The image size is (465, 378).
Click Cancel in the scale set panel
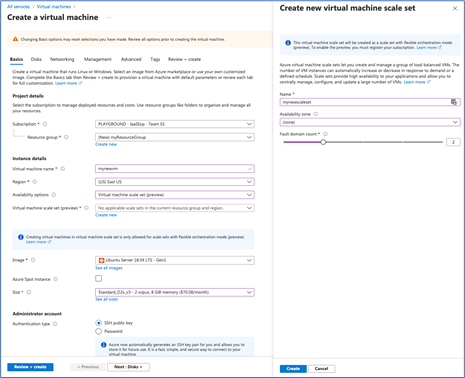[321, 369]
